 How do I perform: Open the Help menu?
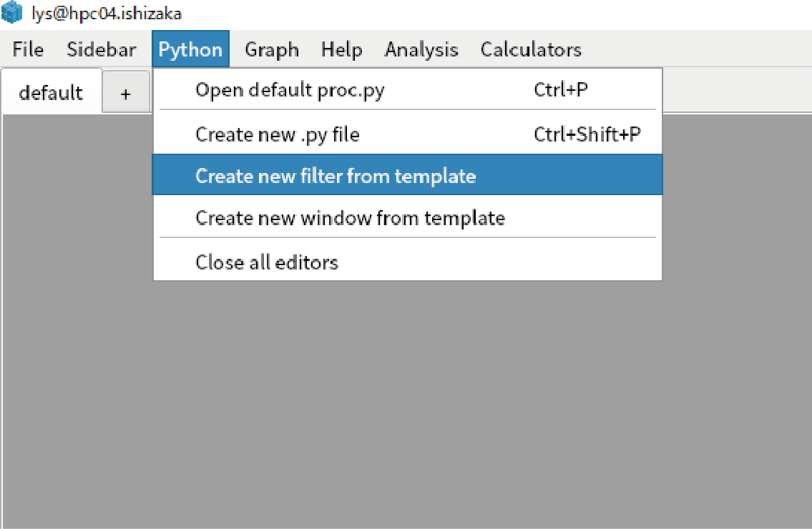341,49
